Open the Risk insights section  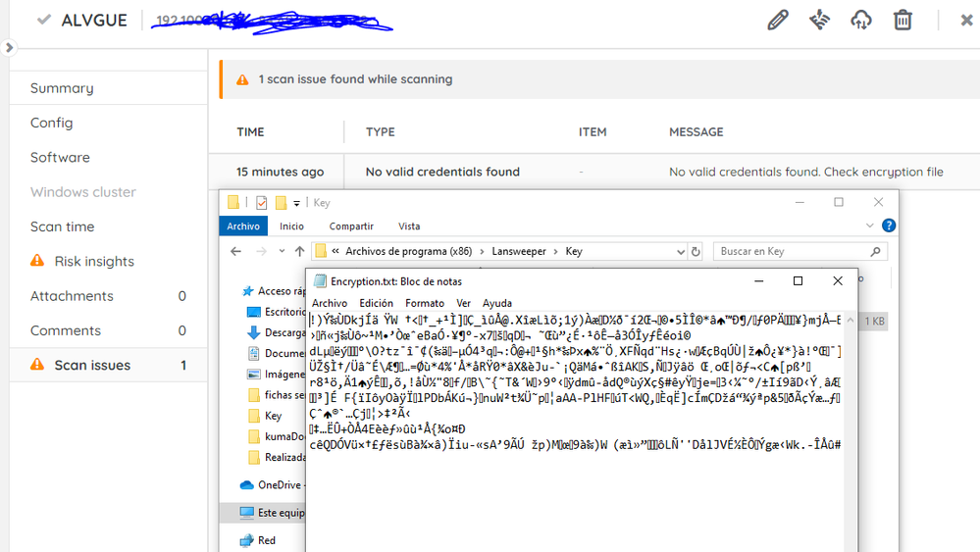[x=94, y=261]
